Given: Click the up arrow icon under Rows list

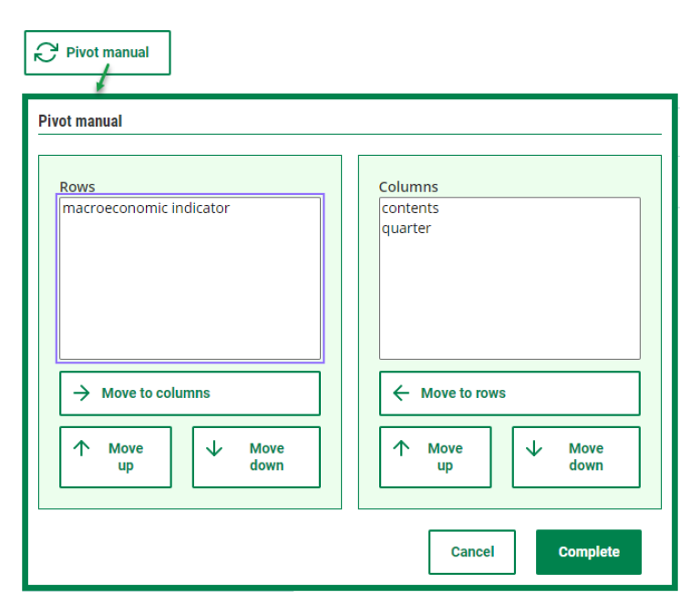Looking at the screenshot, I should point(81,449).
